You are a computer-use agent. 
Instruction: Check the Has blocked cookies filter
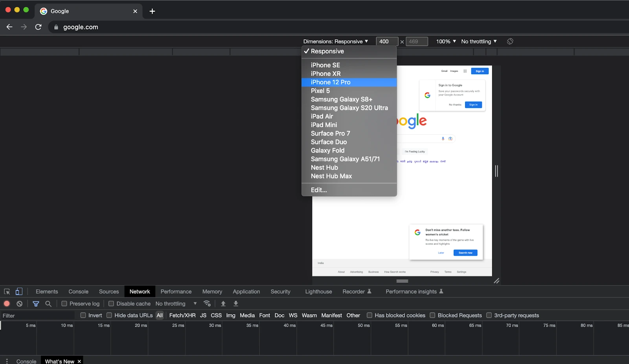tap(370, 315)
